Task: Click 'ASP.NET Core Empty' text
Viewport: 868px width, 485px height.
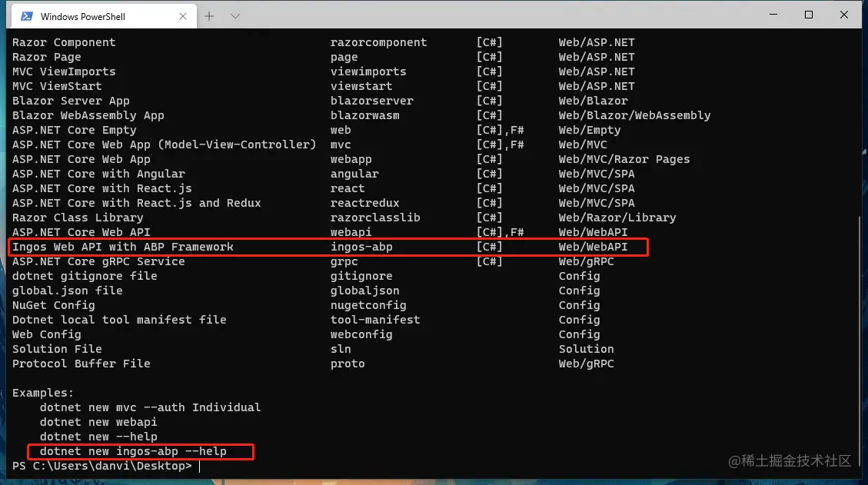Action: pyautogui.click(x=74, y=130)
